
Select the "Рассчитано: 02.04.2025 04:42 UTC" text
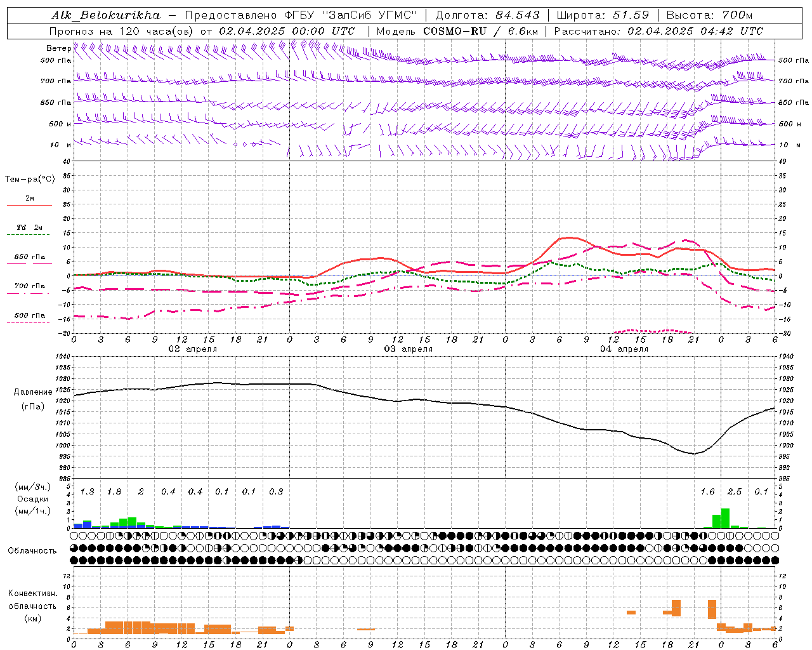[658, 31]
